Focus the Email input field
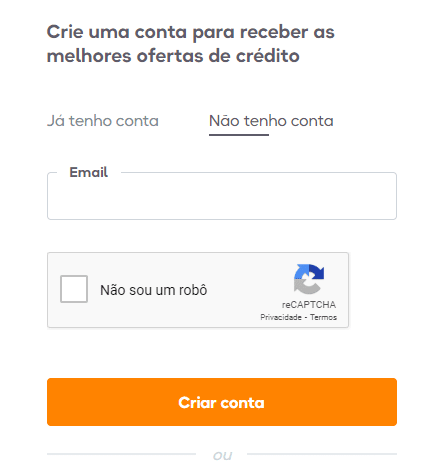Viewport: 434px width, 461px height. 222,196
